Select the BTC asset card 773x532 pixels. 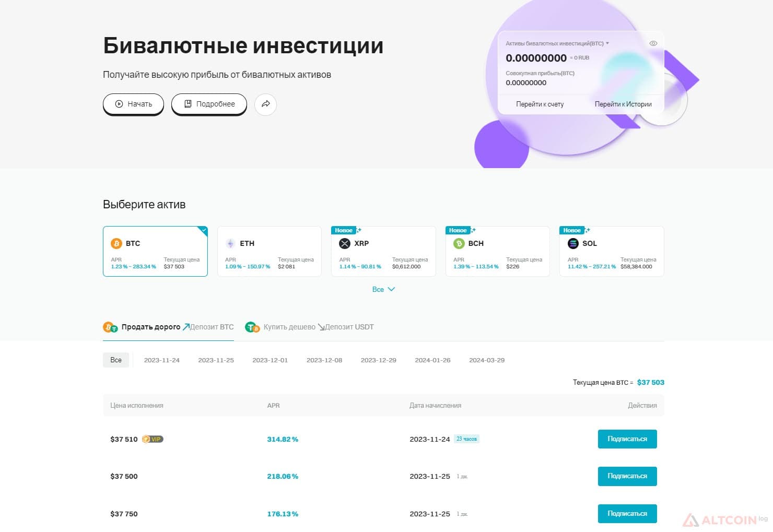[x=155, y=251]
